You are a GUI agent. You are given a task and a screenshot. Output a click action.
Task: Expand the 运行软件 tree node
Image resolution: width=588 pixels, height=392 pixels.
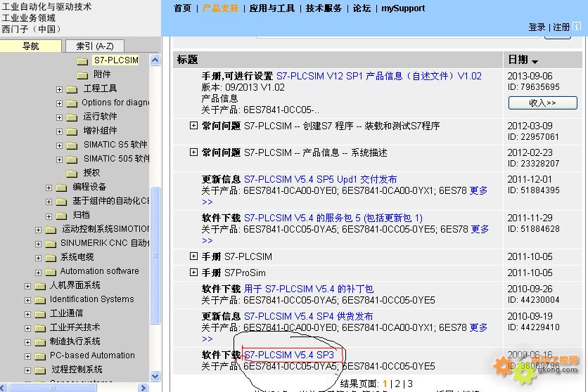(59, 117)
